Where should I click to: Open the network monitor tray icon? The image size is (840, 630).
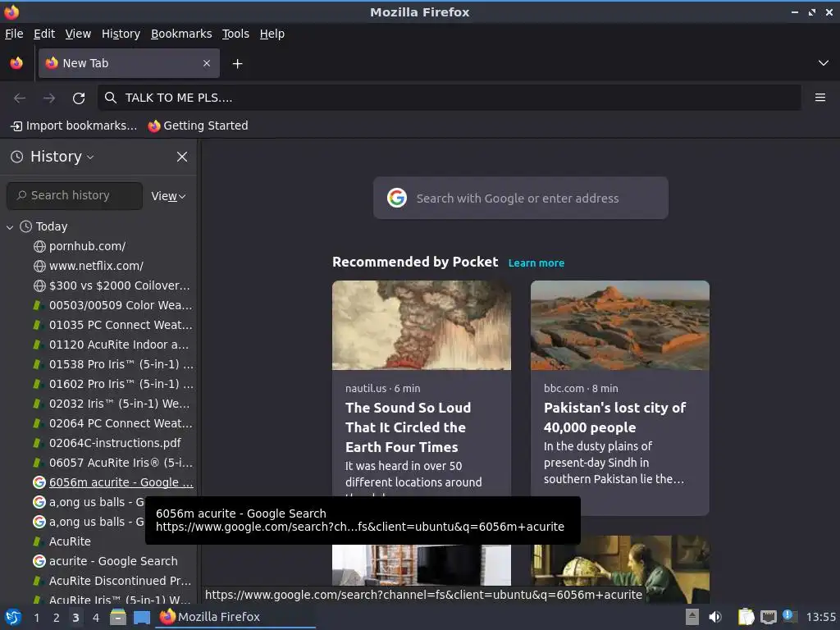(768, 617)
